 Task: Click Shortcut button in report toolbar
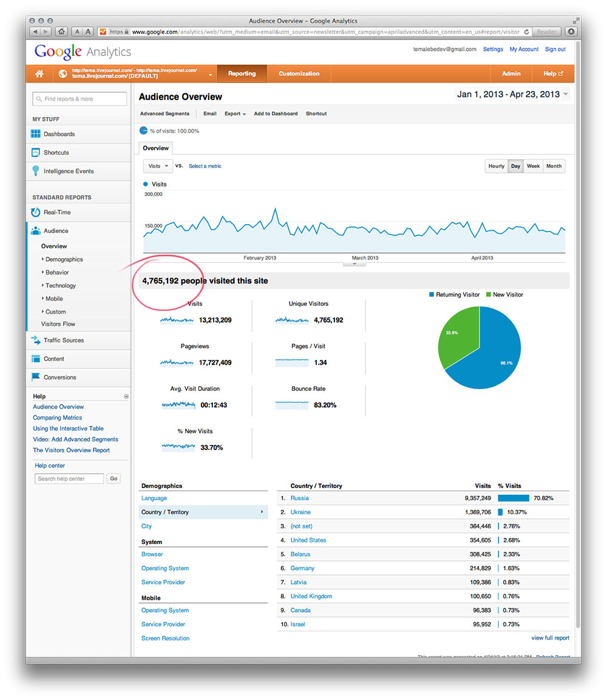coord(316,114)
